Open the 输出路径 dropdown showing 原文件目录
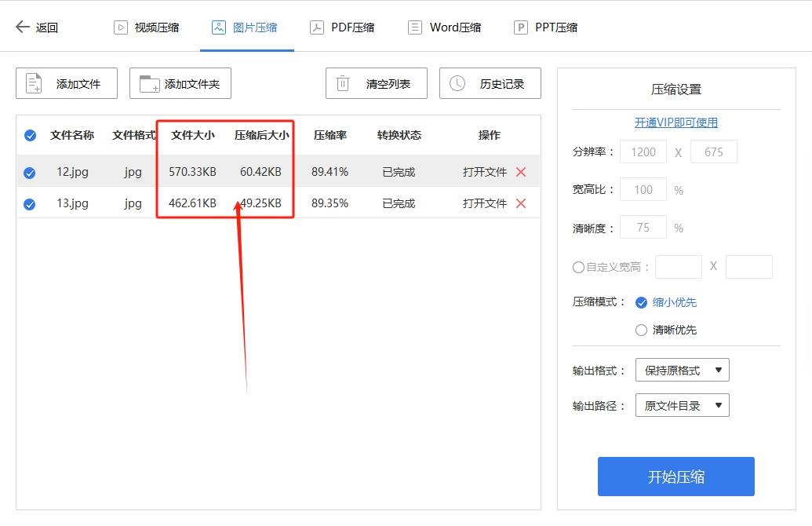The height and width of the screenshot is (526, 812). pyautogui.click(x=682, y=405)
